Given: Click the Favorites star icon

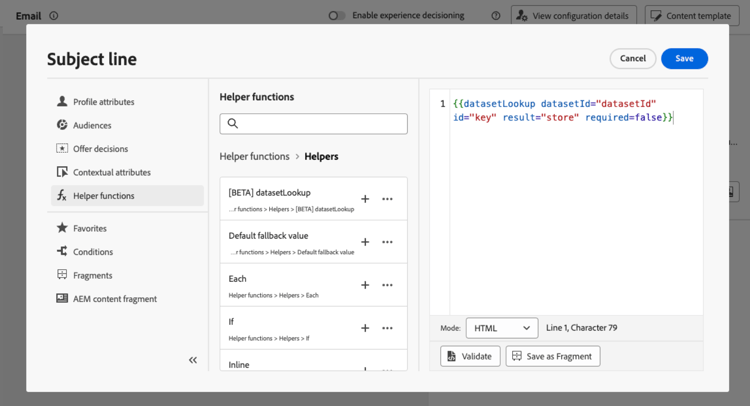Looking at the screenshot, I should [62, 228].
